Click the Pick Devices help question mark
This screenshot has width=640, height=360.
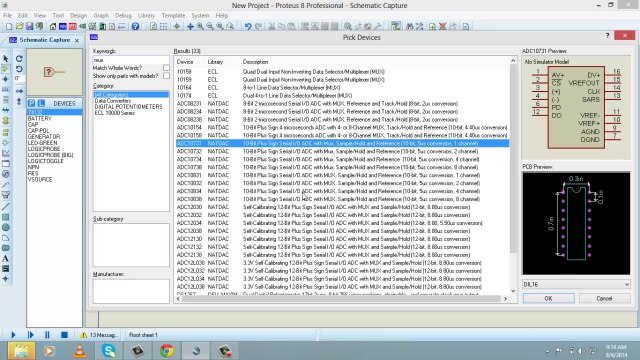[x=607, y=36]
